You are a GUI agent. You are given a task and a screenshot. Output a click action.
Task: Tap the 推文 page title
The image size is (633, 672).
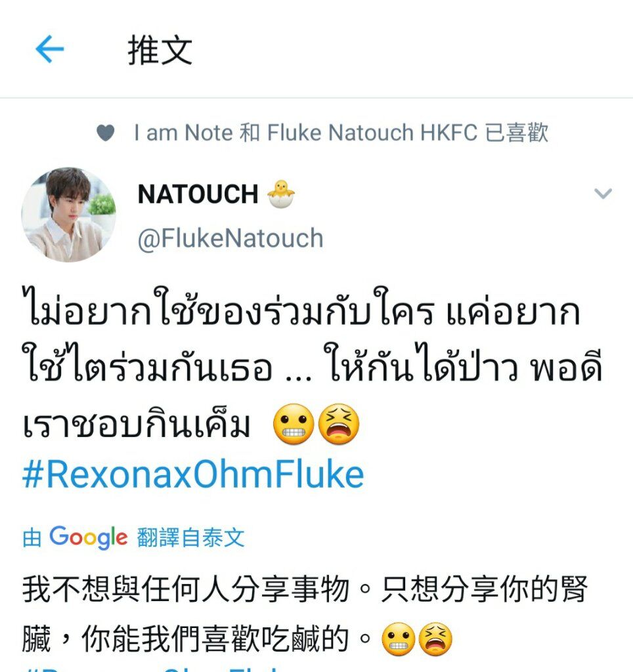(160, 51)
